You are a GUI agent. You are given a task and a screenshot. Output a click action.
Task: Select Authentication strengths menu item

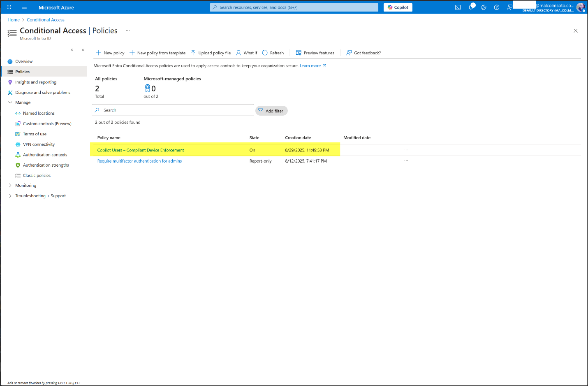[46, 165]
